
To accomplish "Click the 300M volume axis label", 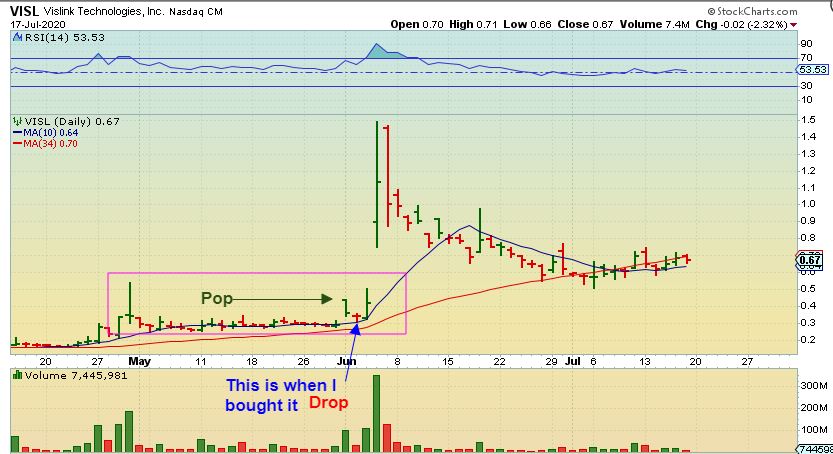I will point(814,386).
